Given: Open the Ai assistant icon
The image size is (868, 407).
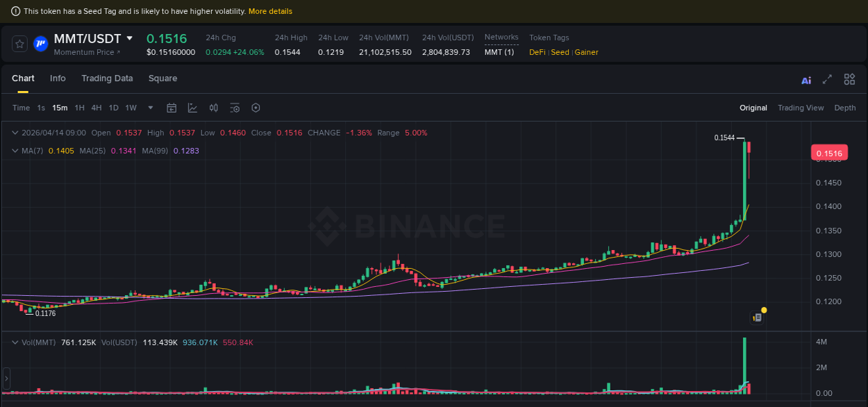Looking at the screenshot, I should (x=806, y=80).
